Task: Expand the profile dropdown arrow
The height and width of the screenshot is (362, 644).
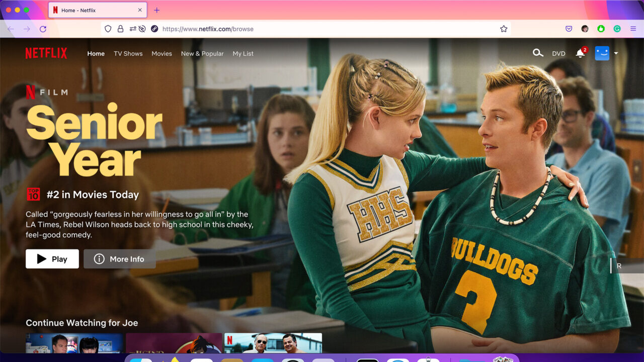Action: [x=616, y=53]
